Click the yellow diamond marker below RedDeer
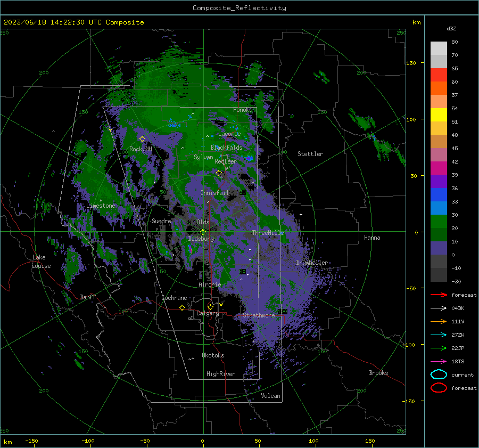Image resolution: width=479 pixels, height=448 pixels. pos(219,173)
